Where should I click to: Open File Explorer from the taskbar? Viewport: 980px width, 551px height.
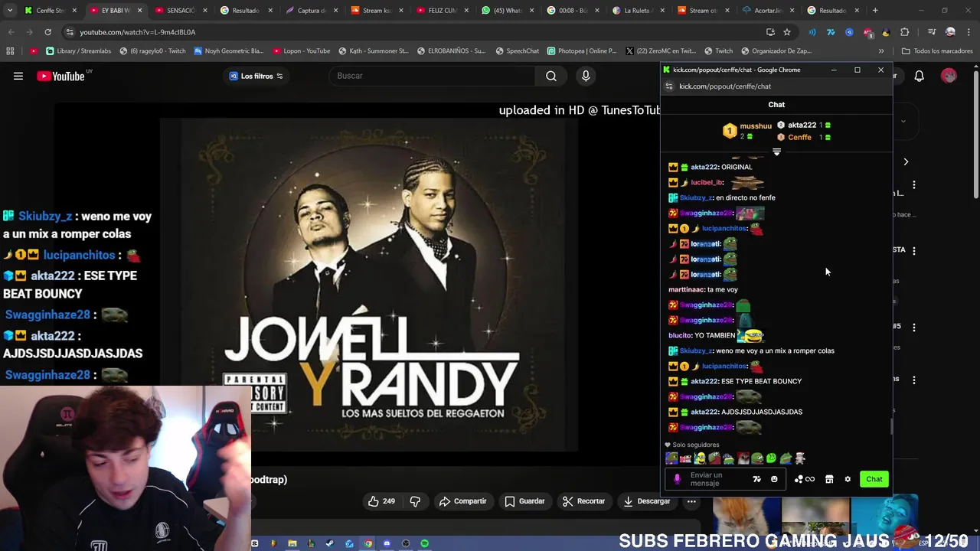click(x=292, y=543)
